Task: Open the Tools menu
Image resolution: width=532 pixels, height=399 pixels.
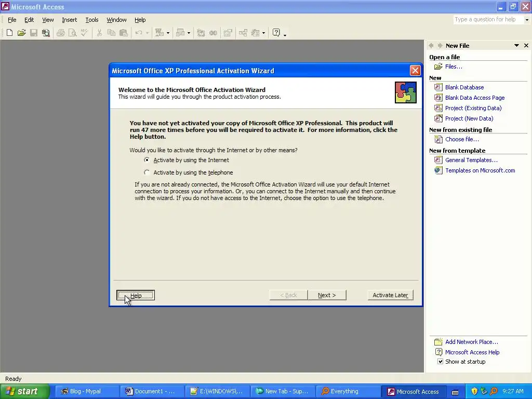Action: click(x=91, y=20)
